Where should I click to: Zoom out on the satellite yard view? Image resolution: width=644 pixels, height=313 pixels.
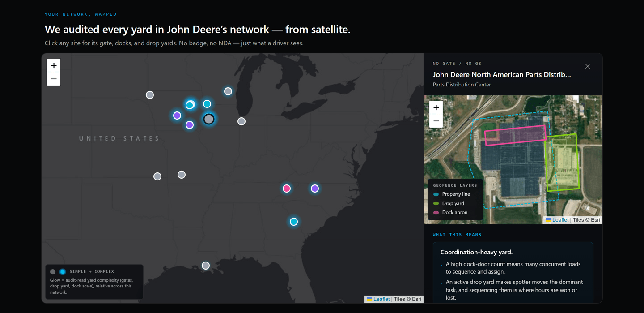436,121
